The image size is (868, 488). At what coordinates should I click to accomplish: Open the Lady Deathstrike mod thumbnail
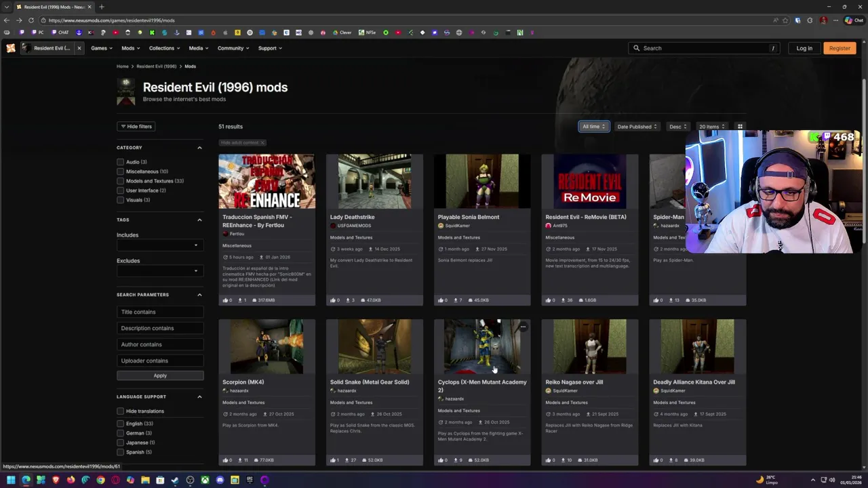pyautogui.click(x=374, y=181)
